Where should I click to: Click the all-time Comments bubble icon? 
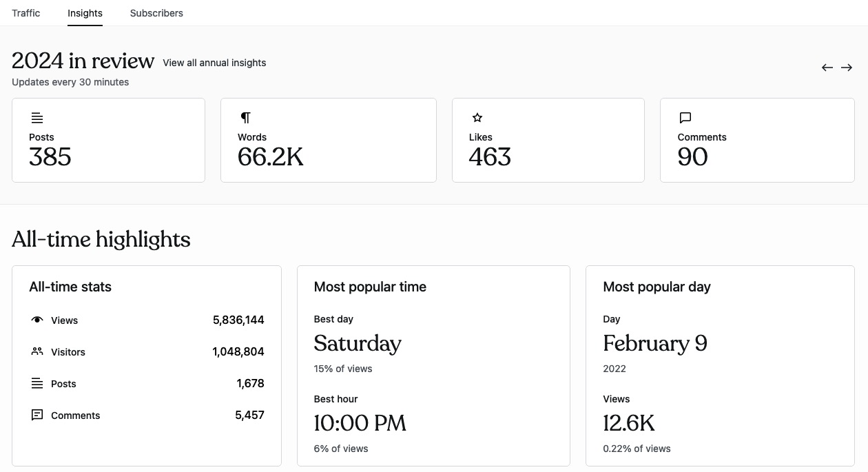(37, 415)
